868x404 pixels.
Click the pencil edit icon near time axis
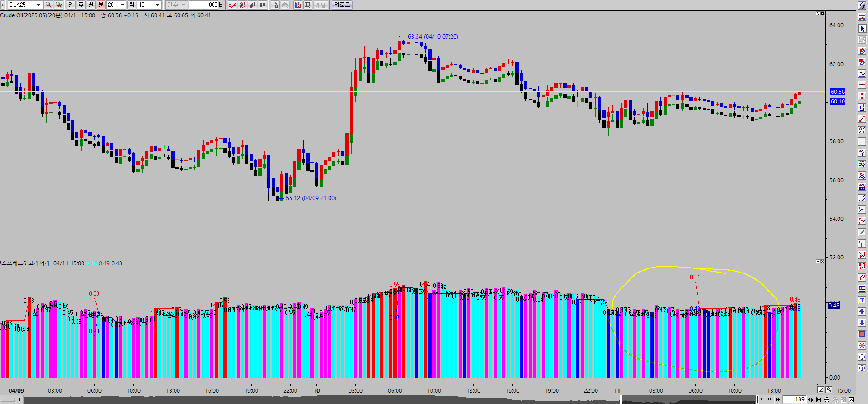(820, 390)
